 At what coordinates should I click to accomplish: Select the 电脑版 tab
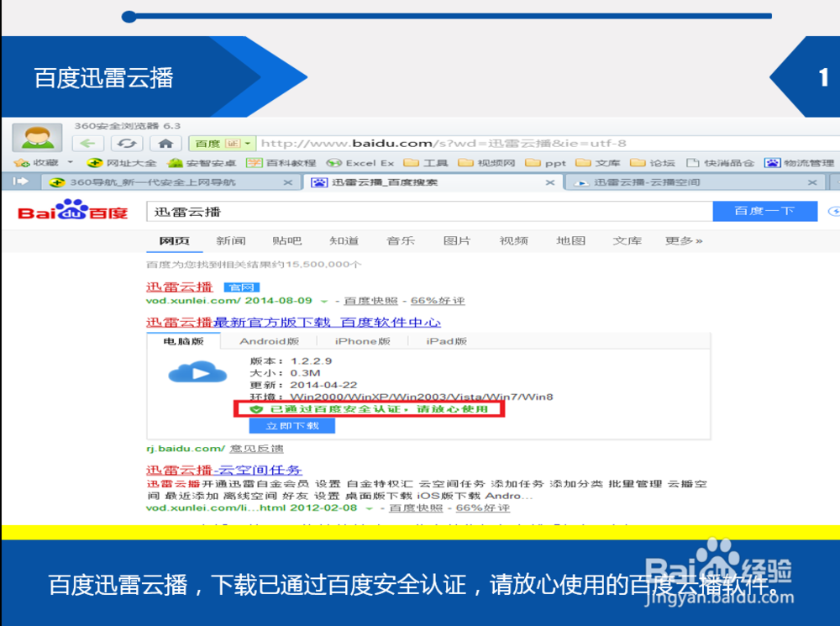click(183, 341)
